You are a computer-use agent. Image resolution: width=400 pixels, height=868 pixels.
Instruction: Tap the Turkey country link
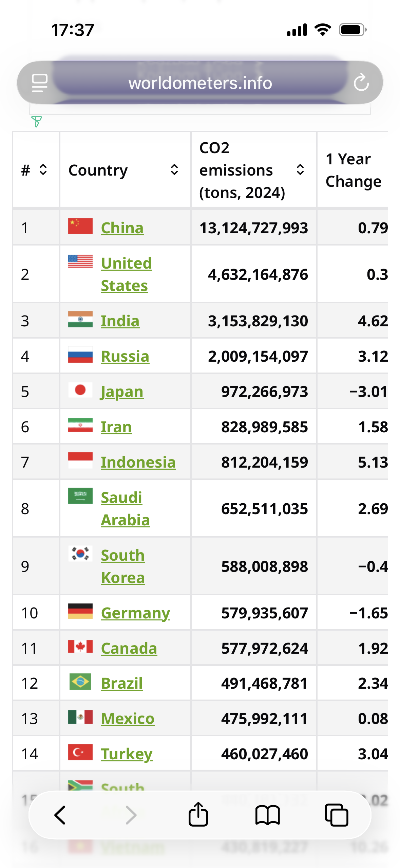pos(127,754)
